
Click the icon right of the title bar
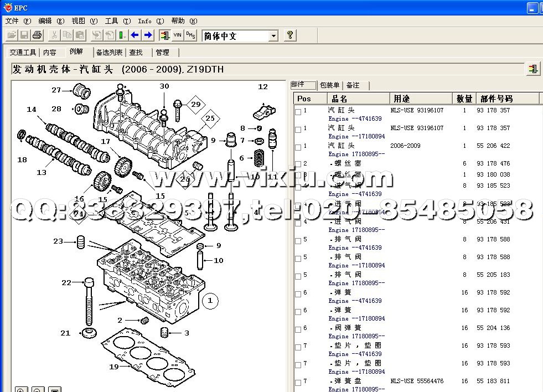tap(533, 69)
